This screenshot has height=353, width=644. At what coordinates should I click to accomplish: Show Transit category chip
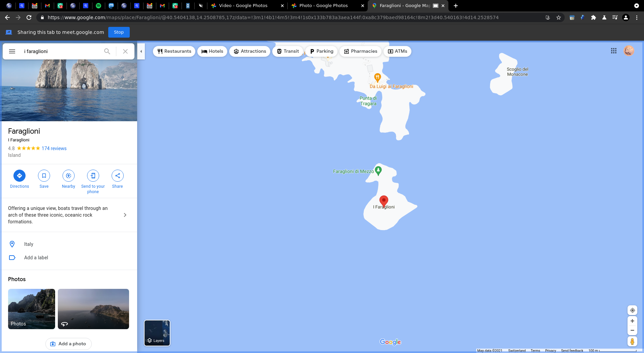click(288, 51)
